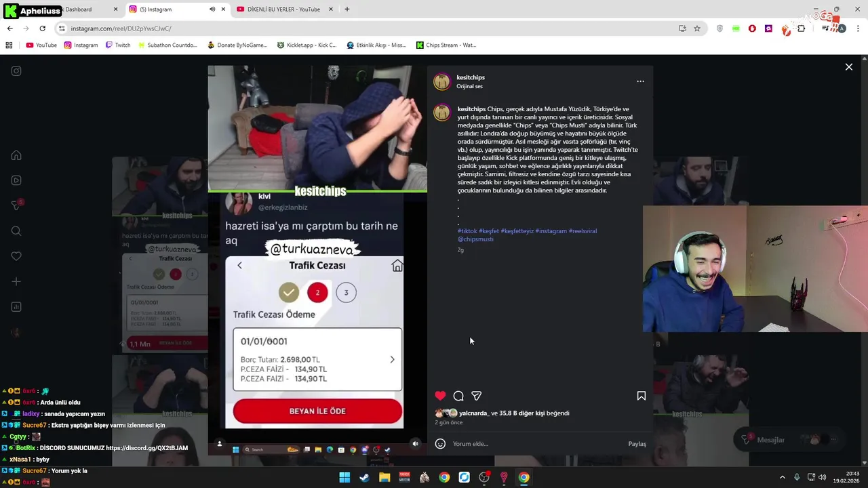
Task: Open Instagram bookmark in bookmarks bar
Action: pyautogui.click(x=81, y=45)
